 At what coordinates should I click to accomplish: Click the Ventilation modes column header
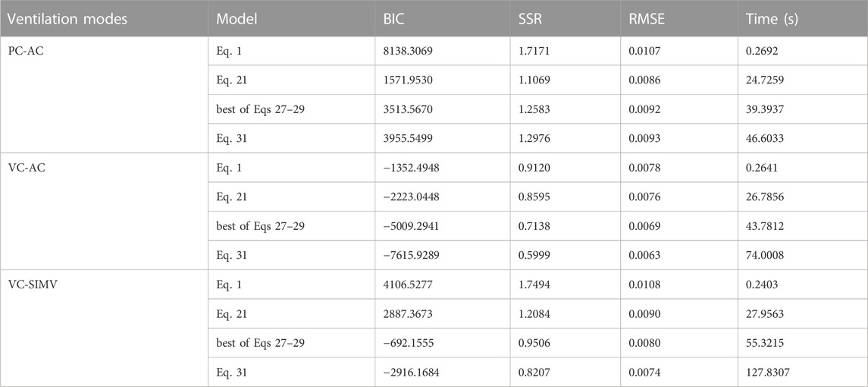(x=66, y=19)
